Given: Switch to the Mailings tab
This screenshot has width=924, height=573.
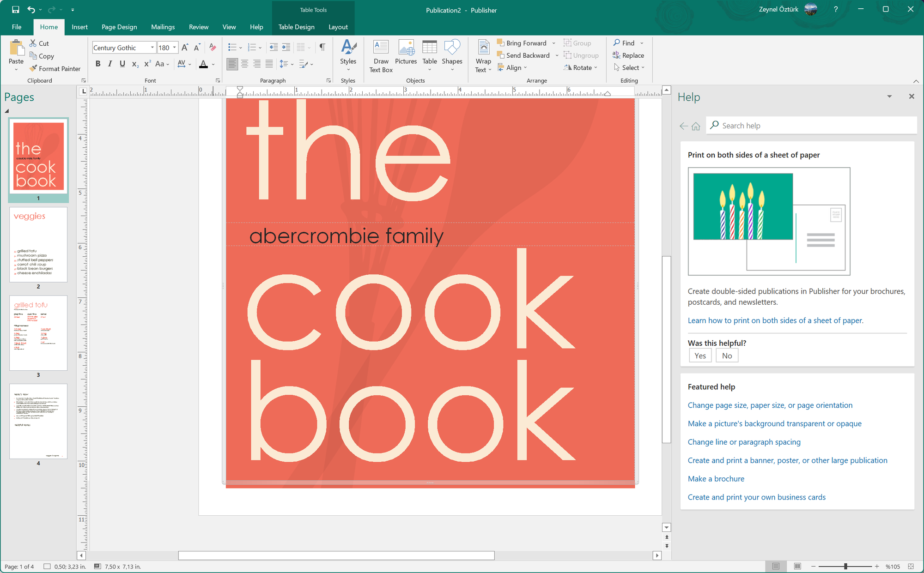Looking at the screenshot, I should click(163, 27).
